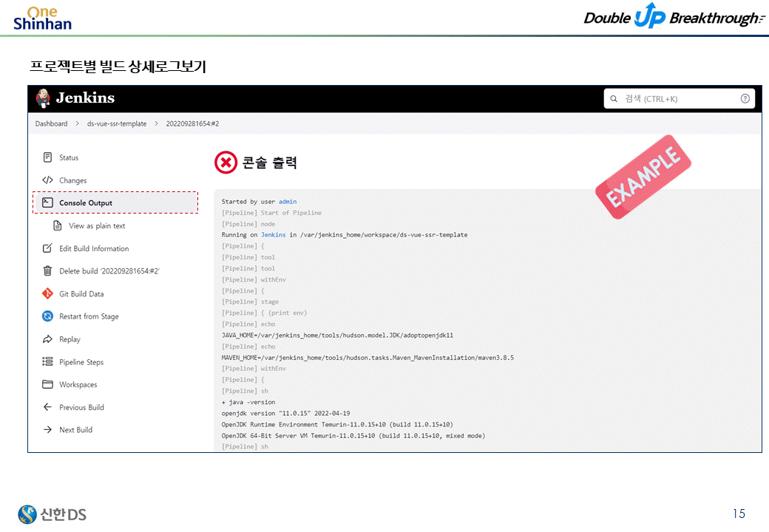Click the 콘솔 출력 heading
The width and height of the screenshot is (769, 532).
click(270, 163)
